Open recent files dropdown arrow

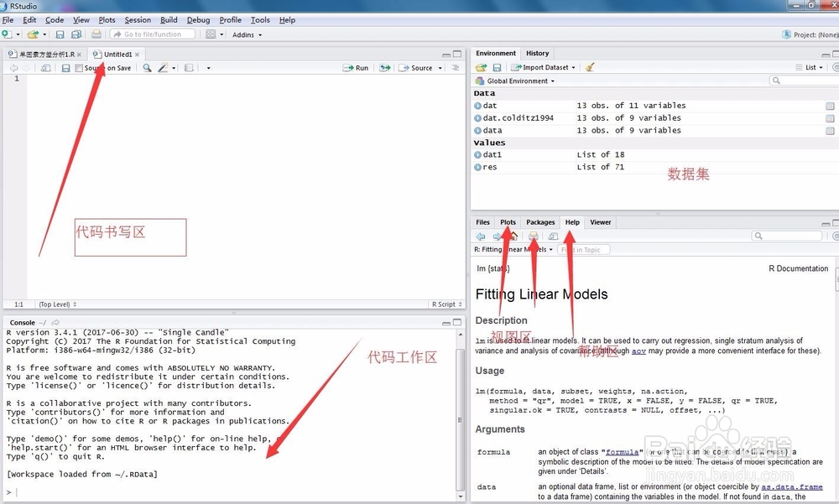point(44,34)
